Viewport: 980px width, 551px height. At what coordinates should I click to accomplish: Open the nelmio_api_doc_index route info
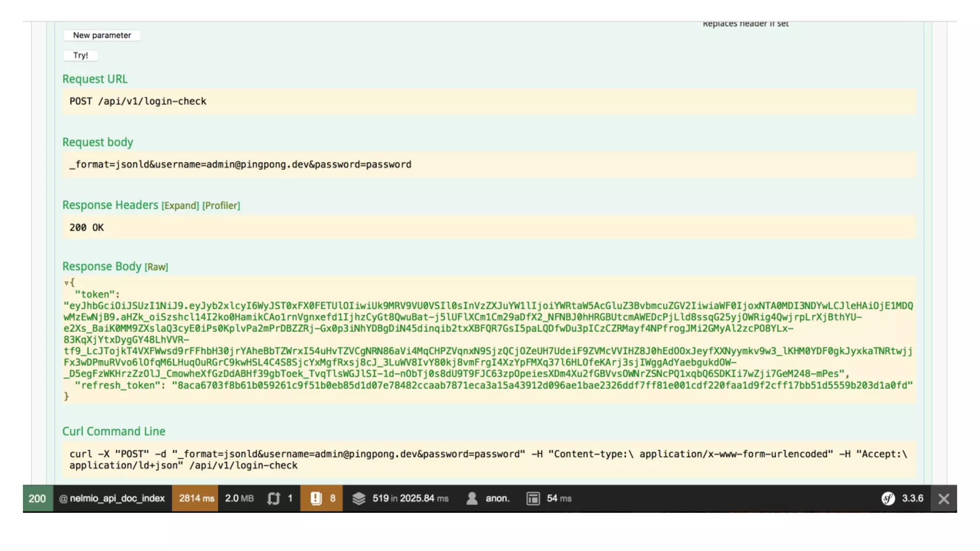click(112, 498)
